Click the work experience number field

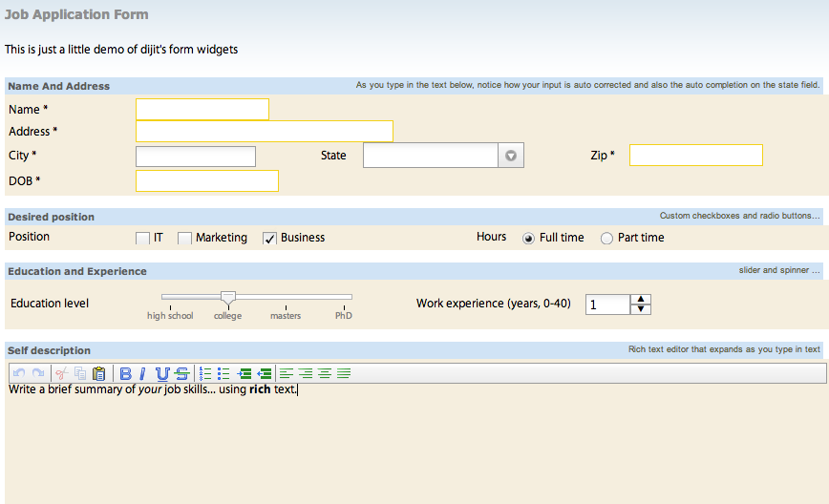(x=608, y=304)
